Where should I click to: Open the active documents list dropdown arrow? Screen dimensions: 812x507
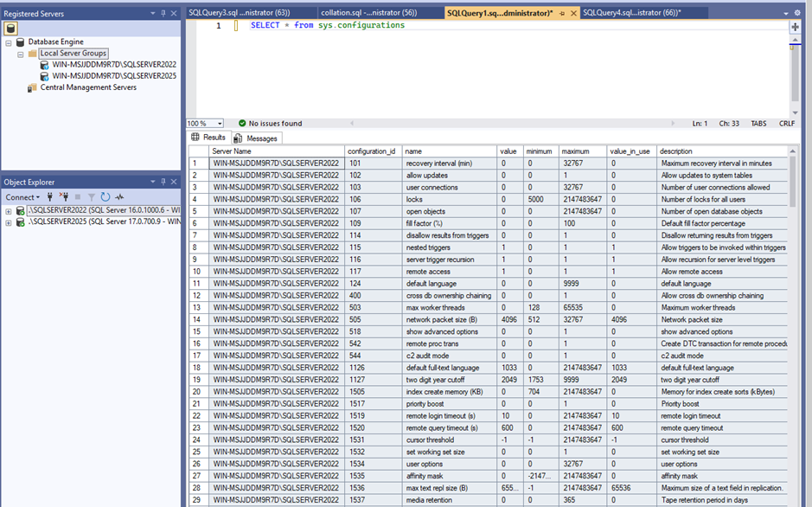(786, 14)
